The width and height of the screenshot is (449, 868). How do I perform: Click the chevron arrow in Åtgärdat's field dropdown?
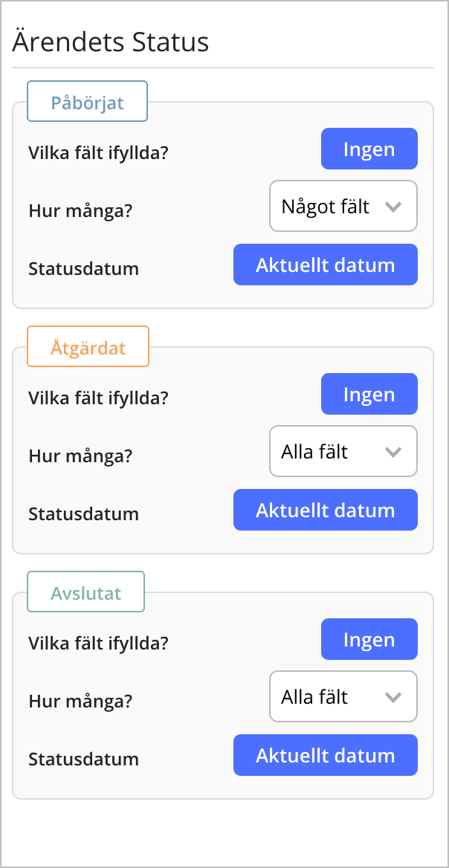(x=394, y=451)
